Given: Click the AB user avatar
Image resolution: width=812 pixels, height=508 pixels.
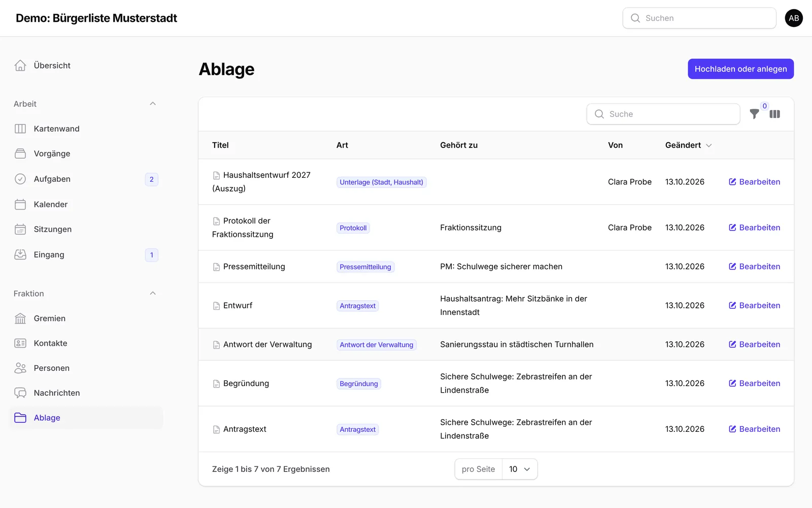Looking at the screenshot, I should (794, 18).
